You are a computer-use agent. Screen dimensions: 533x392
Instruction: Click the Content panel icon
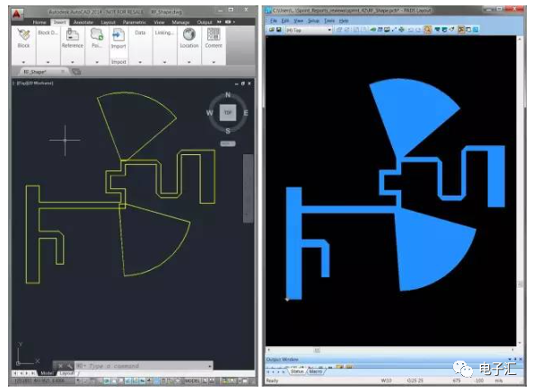214,35
